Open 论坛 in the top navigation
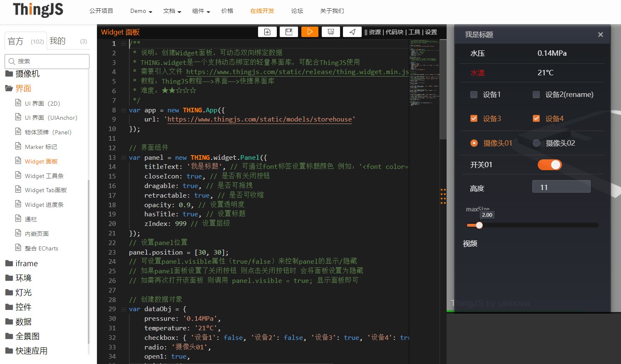621x364 pixels. coord(297,11)
